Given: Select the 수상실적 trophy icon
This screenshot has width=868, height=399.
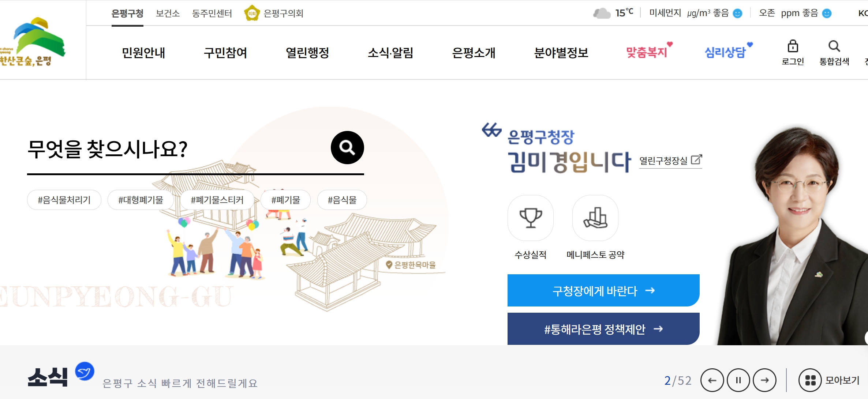Looking at the screenshot, I should 531,217.
